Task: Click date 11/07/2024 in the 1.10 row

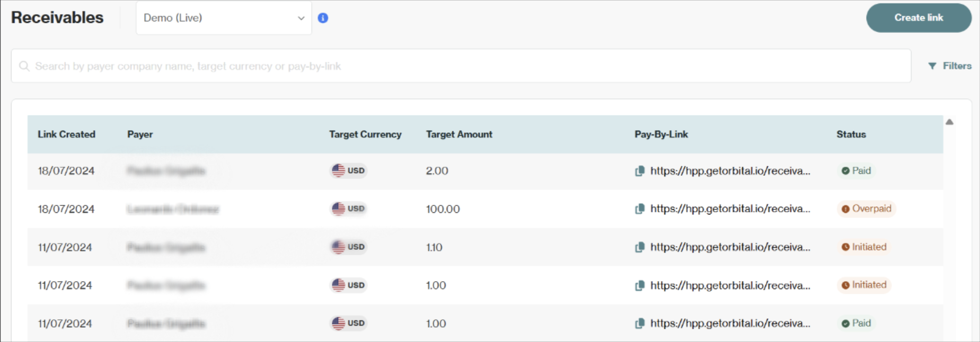Action: pos(65,247)
